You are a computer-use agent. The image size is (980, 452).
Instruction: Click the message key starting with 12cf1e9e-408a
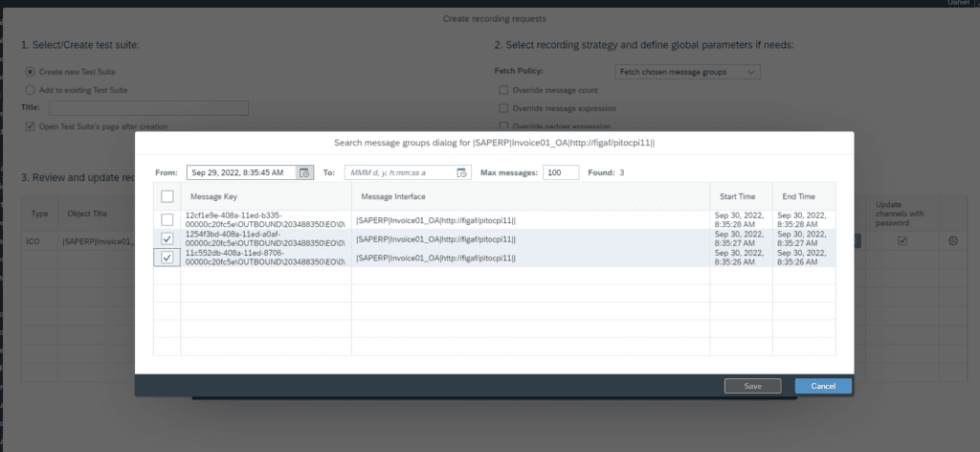266,219
